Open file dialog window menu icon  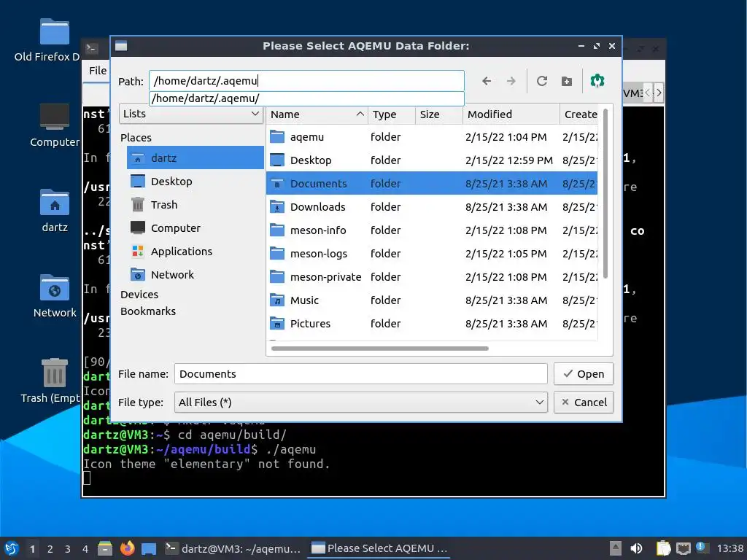(121, 46)
